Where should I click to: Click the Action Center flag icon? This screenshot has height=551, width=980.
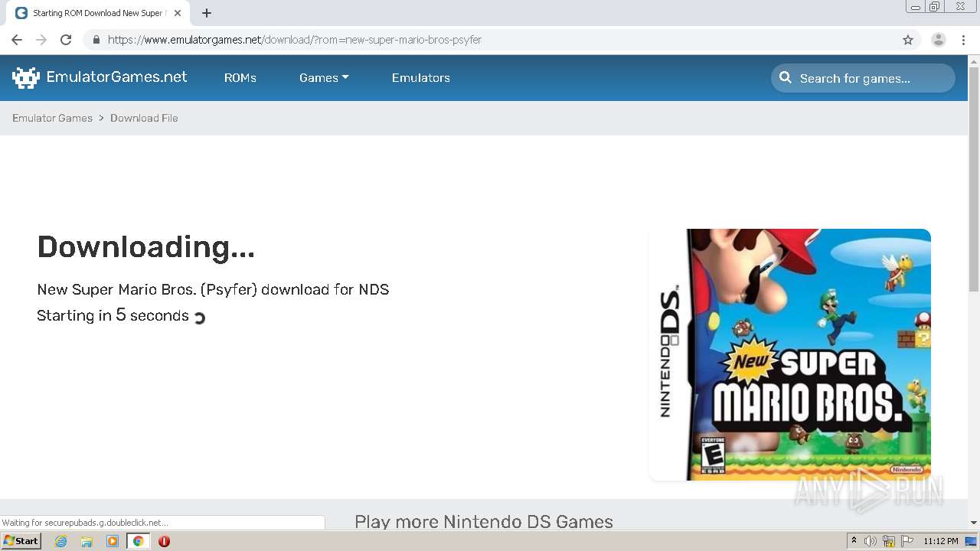(907, 541)
